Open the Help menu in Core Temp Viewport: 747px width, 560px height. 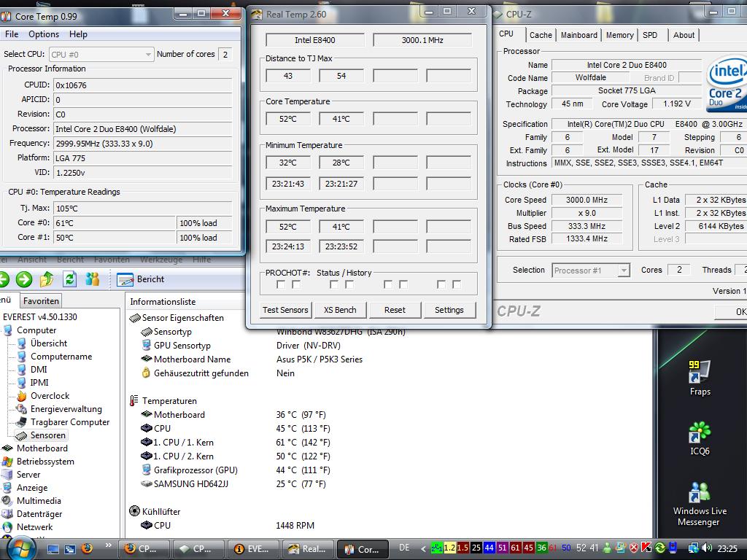[78, 34]
